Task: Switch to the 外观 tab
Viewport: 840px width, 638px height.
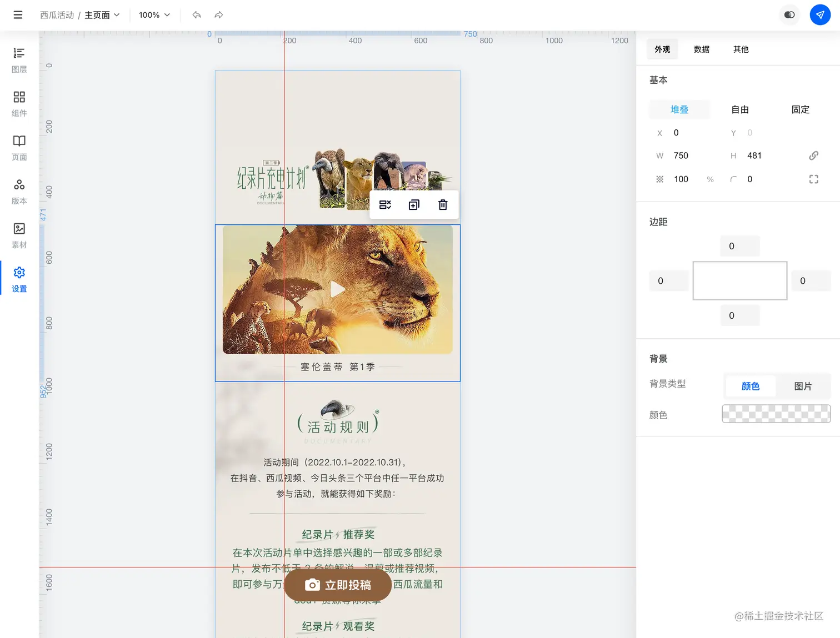Action: 662,49
